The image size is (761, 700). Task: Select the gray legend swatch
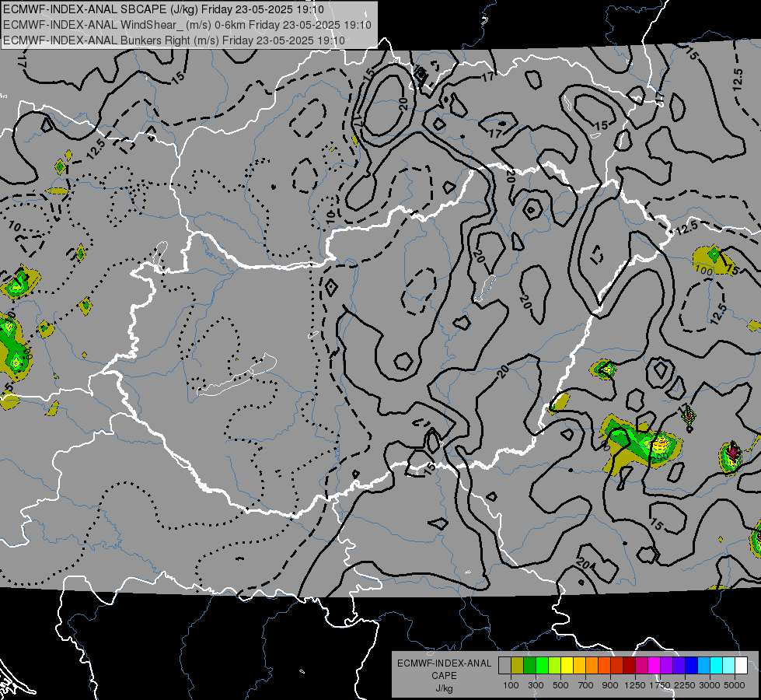tap(504, 666)
